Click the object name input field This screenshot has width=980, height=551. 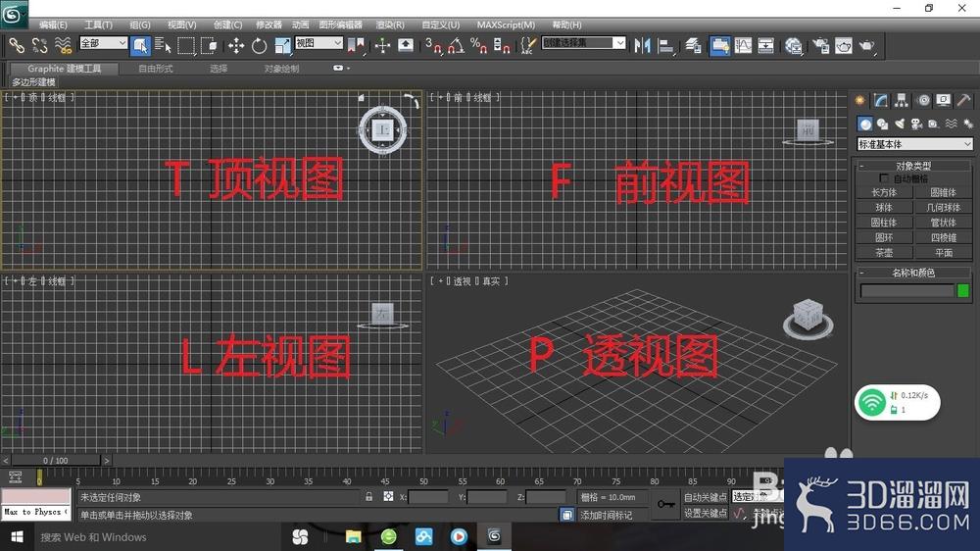pyautogui.click(x=906, y=290)
